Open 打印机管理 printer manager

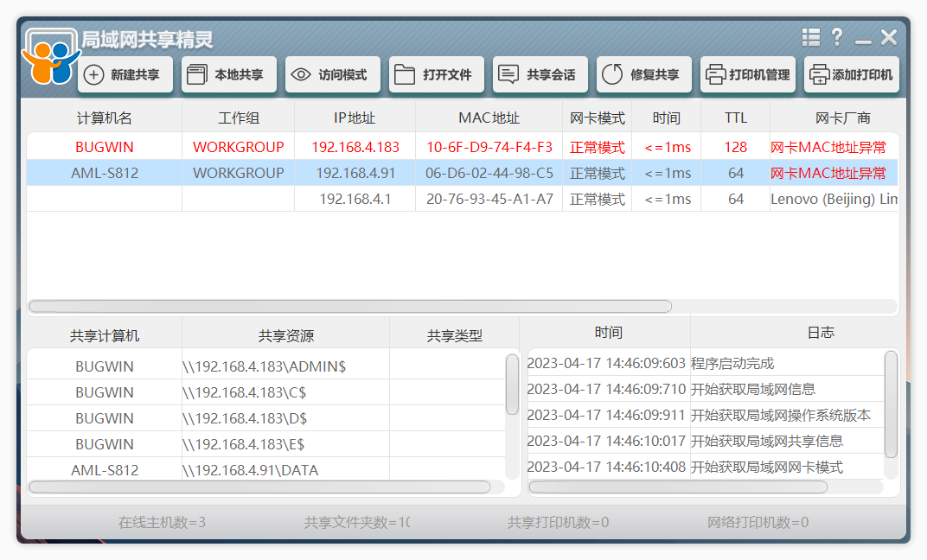[748, 74]
